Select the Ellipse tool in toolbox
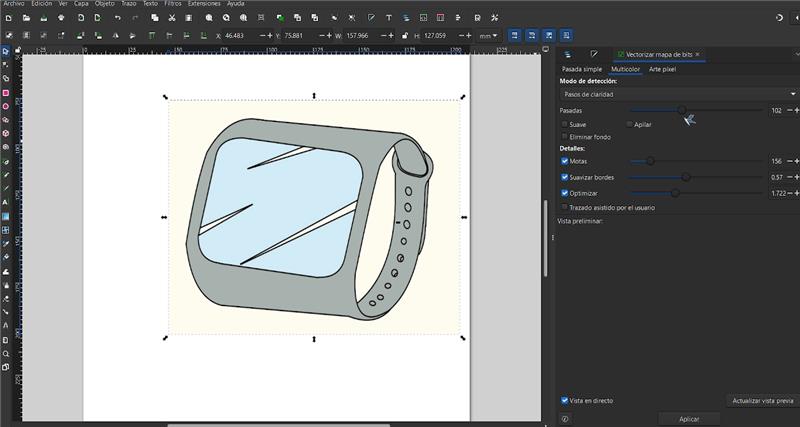 [x=6, y=107]
